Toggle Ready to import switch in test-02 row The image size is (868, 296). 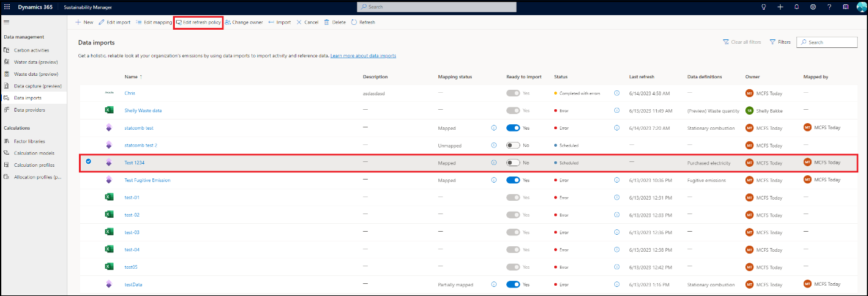(514, 215)
